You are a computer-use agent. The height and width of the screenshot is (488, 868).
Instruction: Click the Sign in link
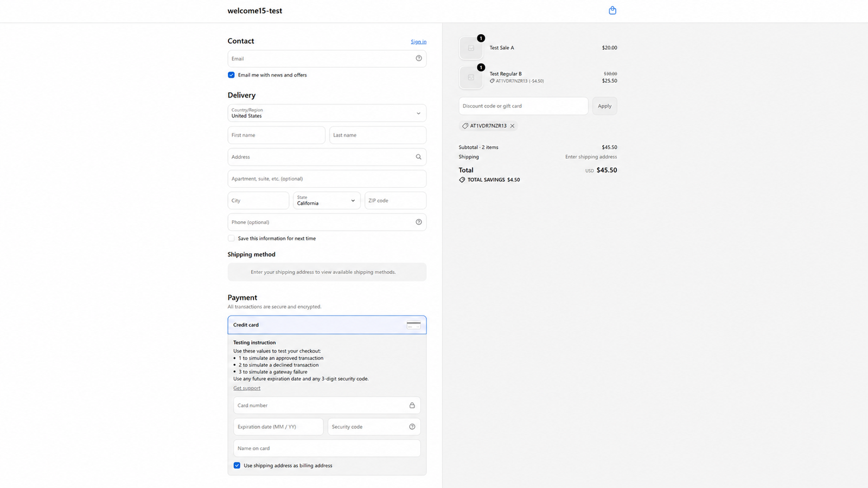(x=418, y=42)
